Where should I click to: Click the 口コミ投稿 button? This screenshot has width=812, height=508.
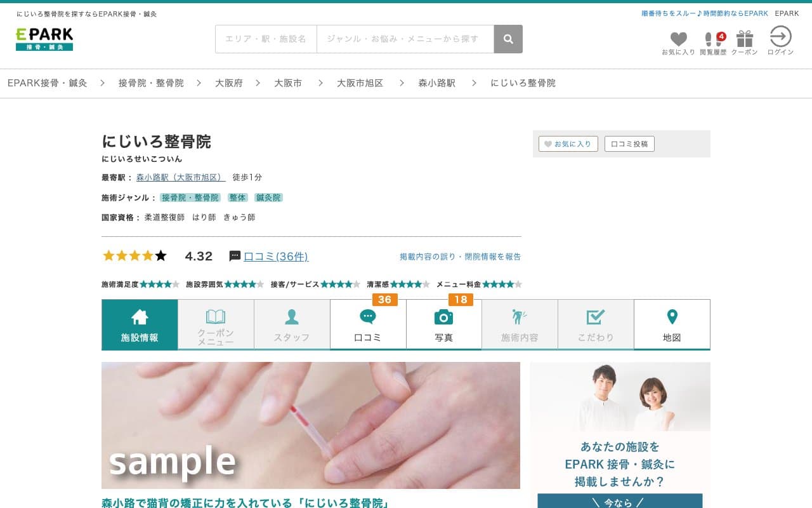click(x=629, y=144)
